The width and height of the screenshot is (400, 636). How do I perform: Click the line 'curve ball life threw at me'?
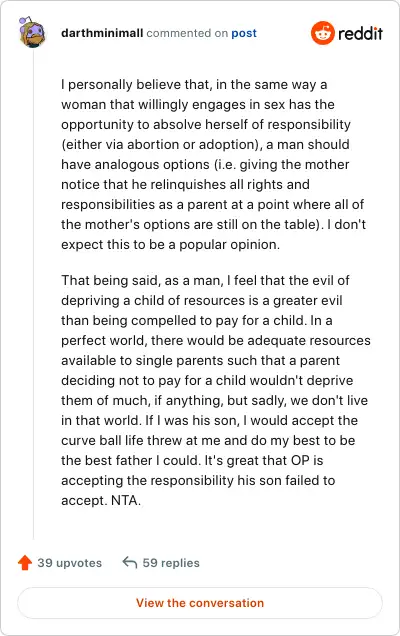tap(208, 440)
